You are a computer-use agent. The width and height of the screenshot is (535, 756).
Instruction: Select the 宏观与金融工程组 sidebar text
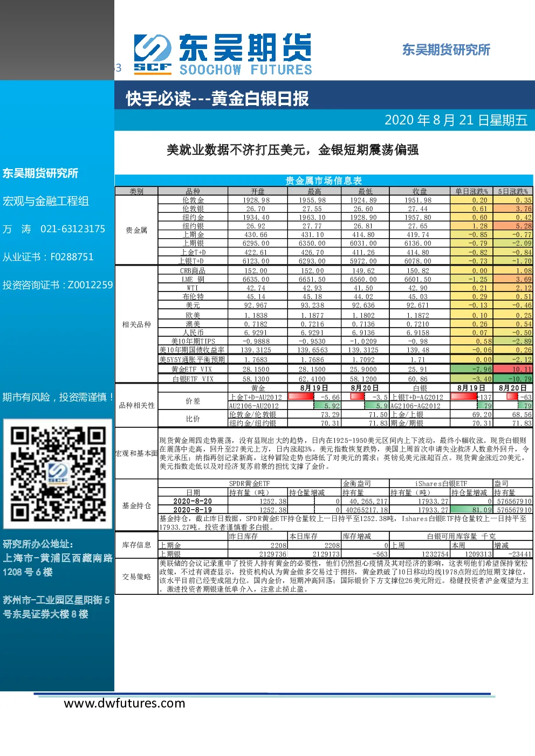click(x=46, y=201)
